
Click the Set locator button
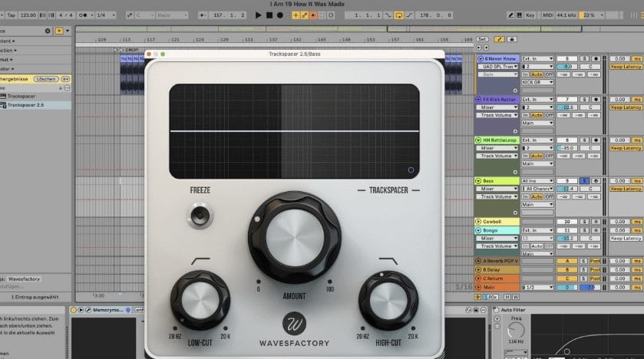tap(482, 39)
